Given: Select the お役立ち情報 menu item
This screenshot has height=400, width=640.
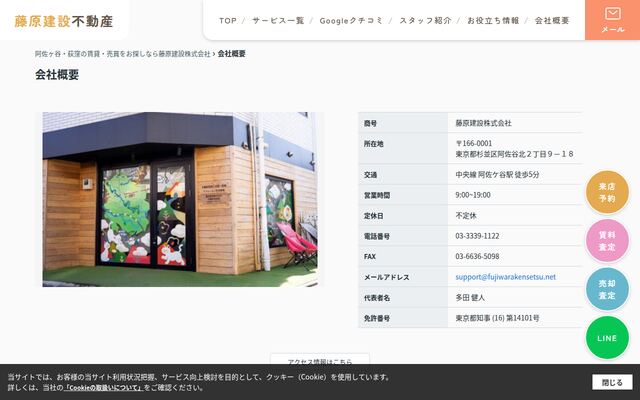Looking at the screenshot, I should 493,20.
